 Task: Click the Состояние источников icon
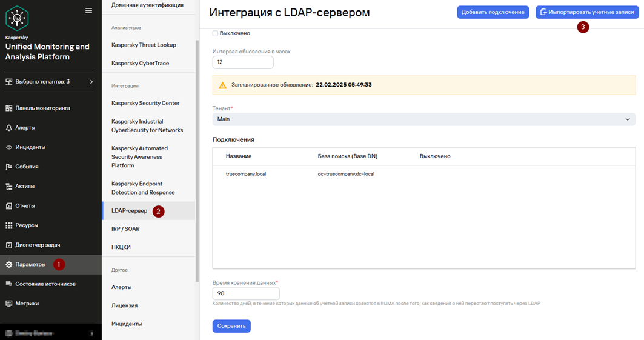[x=8, y=284]
